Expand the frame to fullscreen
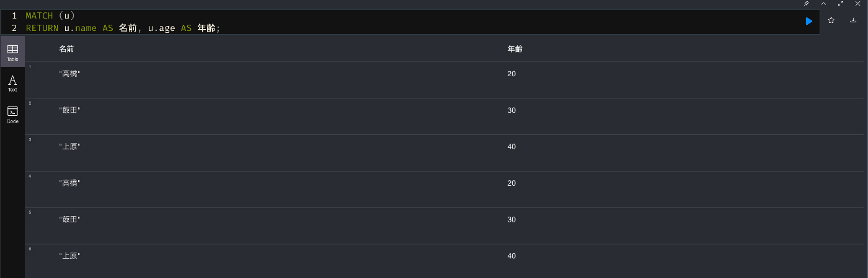This screenshot has width=868, height=278. coord(841,4)
